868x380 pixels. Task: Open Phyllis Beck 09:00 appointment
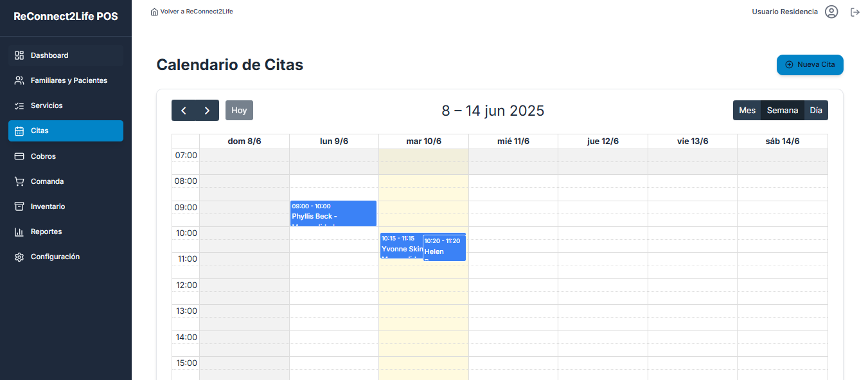coord(333,213)
